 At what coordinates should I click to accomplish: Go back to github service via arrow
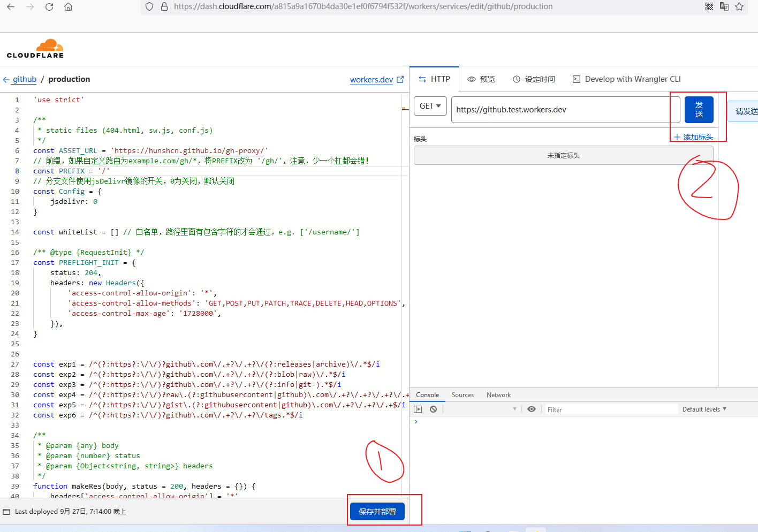coord(6,80)
